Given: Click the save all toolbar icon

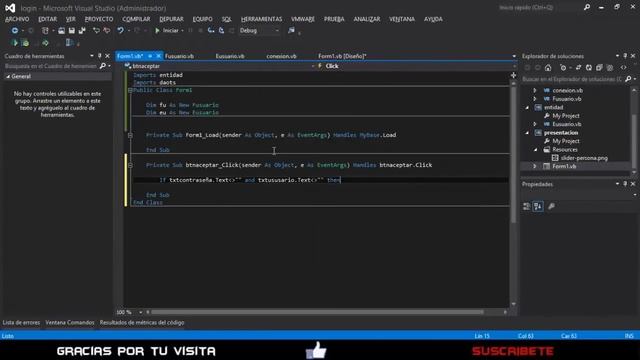Looking at the screenshot, I should click(x=82, y=31).
